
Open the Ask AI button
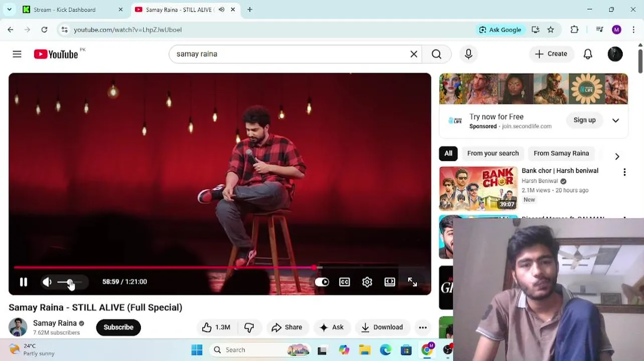click(332, 327)
